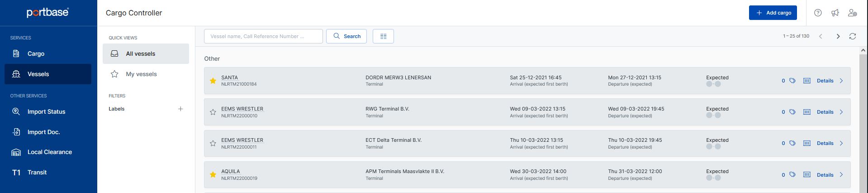Select Vessels in the sidebar

tap(48, 74)
